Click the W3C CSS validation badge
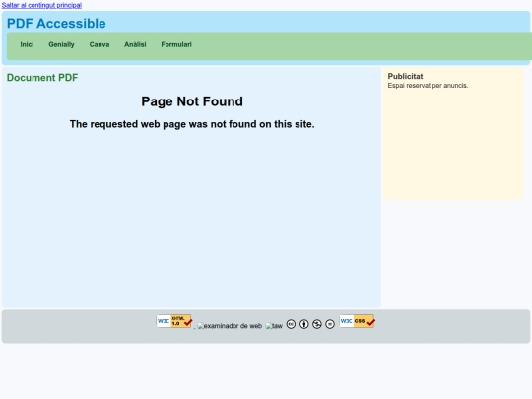 pyautogui.click(x=358, y=321)
